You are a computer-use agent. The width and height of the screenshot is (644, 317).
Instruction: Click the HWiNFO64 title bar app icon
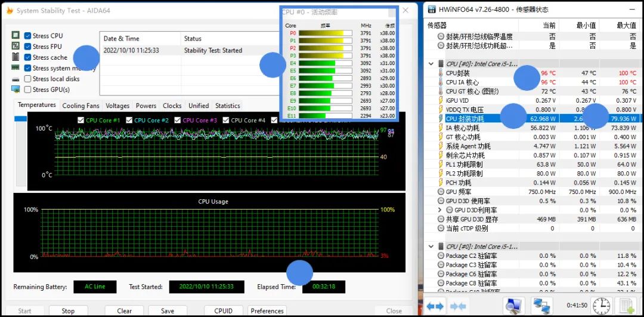tap(432, 10)
